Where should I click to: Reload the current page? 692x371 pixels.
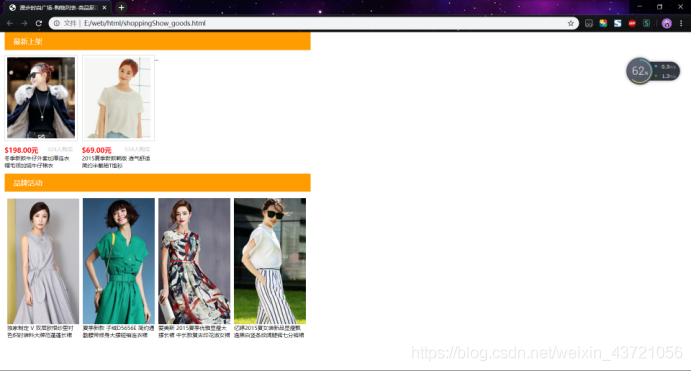(x=39, y=23)
